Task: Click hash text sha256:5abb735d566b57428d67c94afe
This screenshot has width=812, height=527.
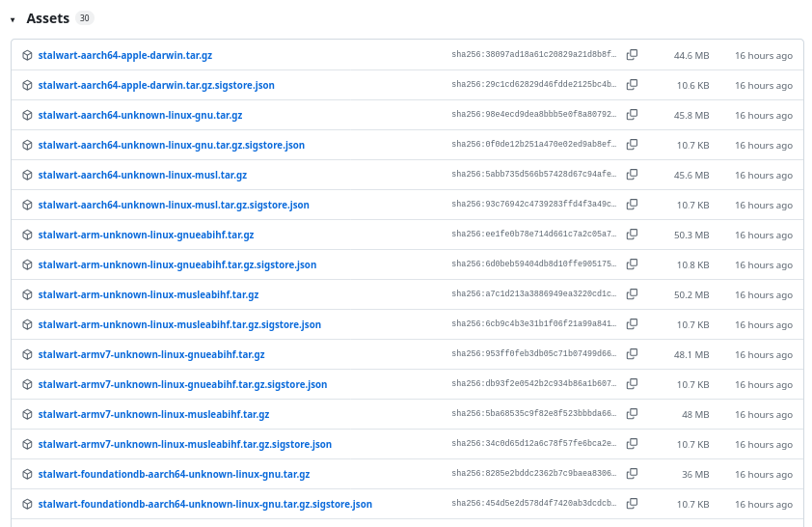Action: (534, 174)
